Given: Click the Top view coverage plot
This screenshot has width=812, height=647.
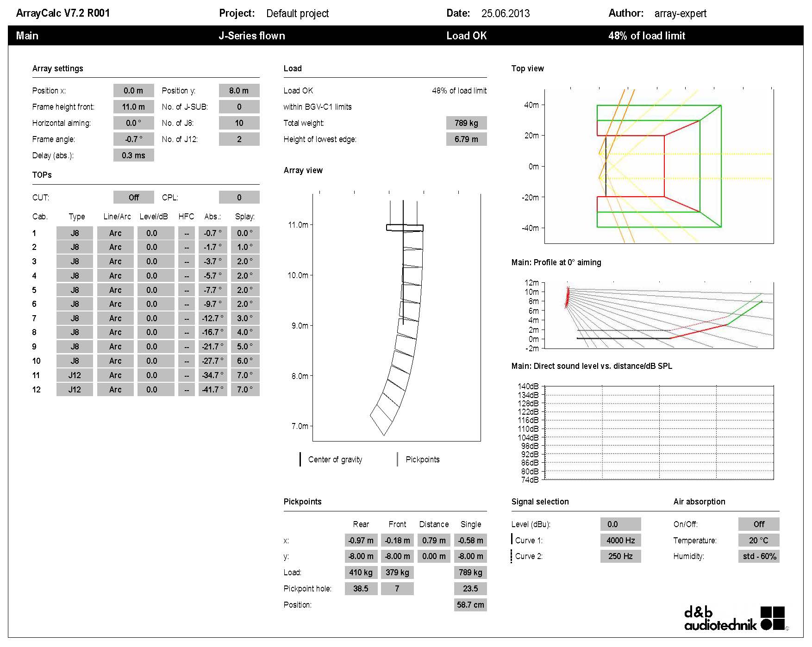Looking at the screenshot, I should pyautogui.click(x=659, y=166).
